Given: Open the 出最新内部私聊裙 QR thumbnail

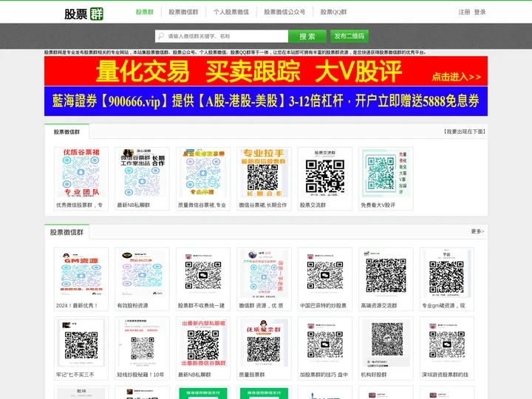Looking at the screenshot, I should tap(203, 343).
